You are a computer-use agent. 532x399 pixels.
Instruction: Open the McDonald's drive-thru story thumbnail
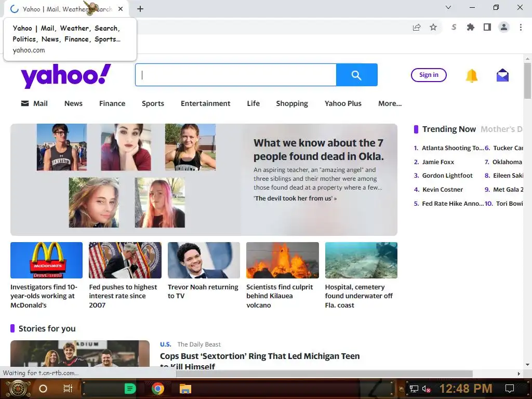pyautogui.click(x=46, y=260)
